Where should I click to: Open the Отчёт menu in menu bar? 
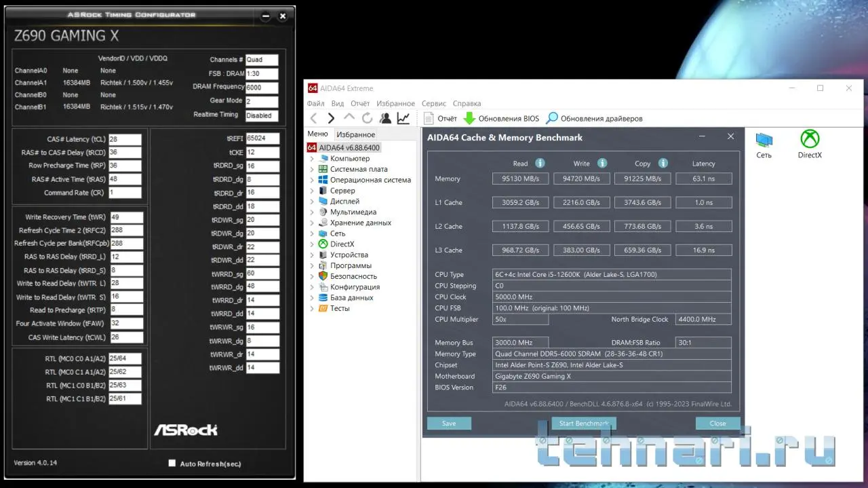[x=360, y=103]
